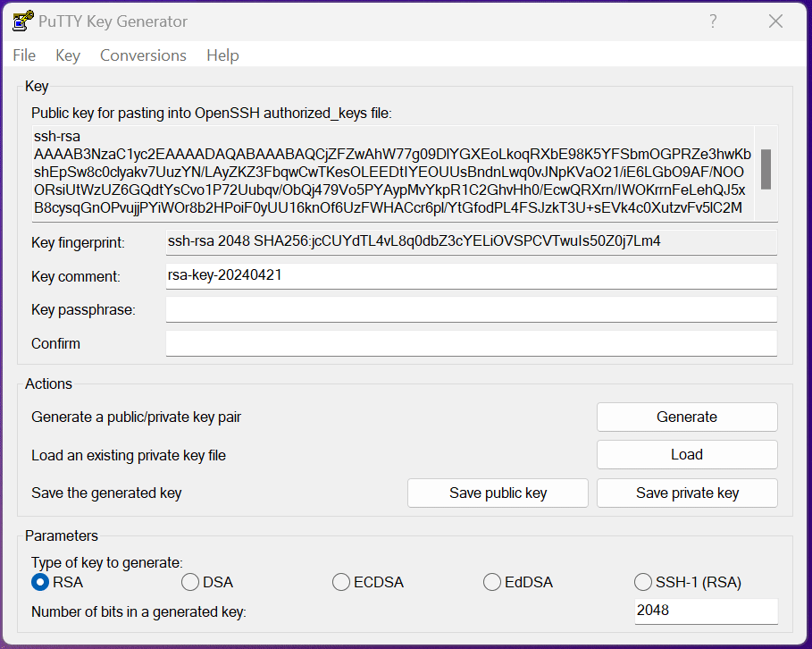The image size is (812, 649).
Task: Open the File menu
Action: click(x=24, y=55)
